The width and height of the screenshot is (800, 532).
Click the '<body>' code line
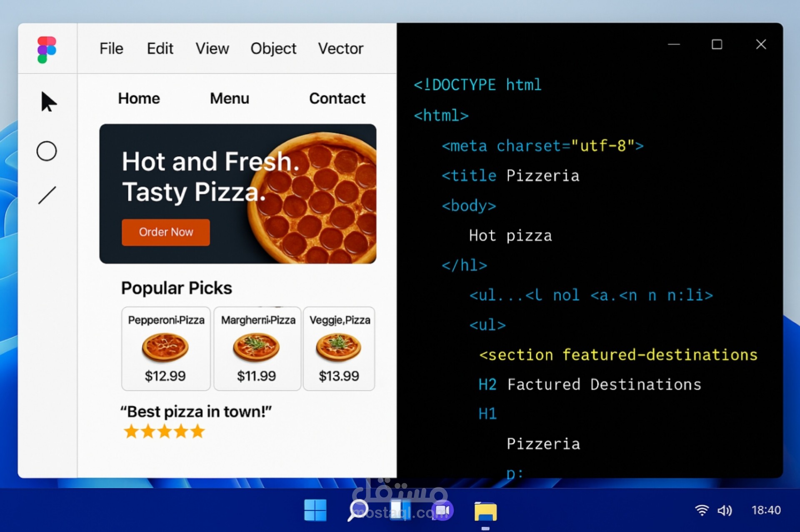(469, 206)
